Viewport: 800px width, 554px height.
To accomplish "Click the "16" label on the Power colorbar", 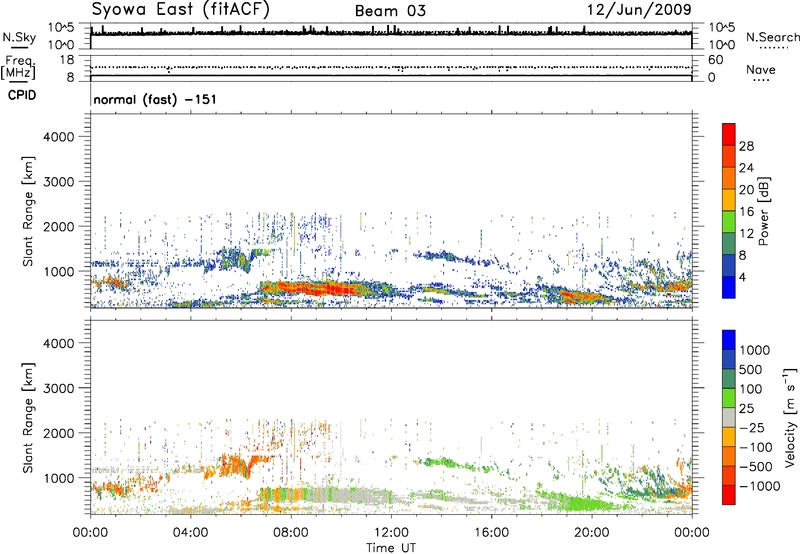I will (746, 212).
